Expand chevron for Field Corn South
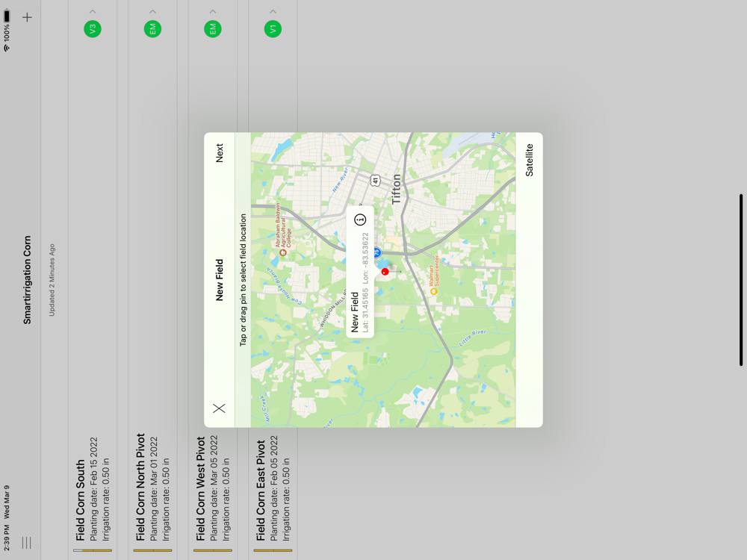747x560 pixels. tap(93, 11)
